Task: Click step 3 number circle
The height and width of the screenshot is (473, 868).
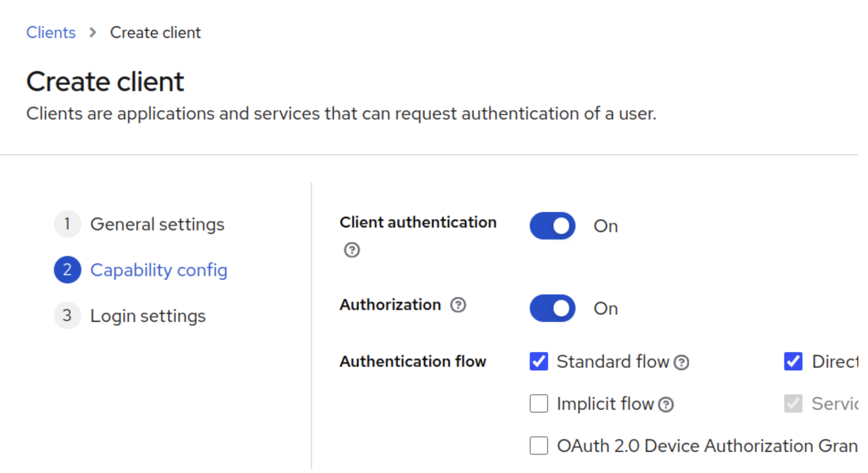Action: [67, 316]
